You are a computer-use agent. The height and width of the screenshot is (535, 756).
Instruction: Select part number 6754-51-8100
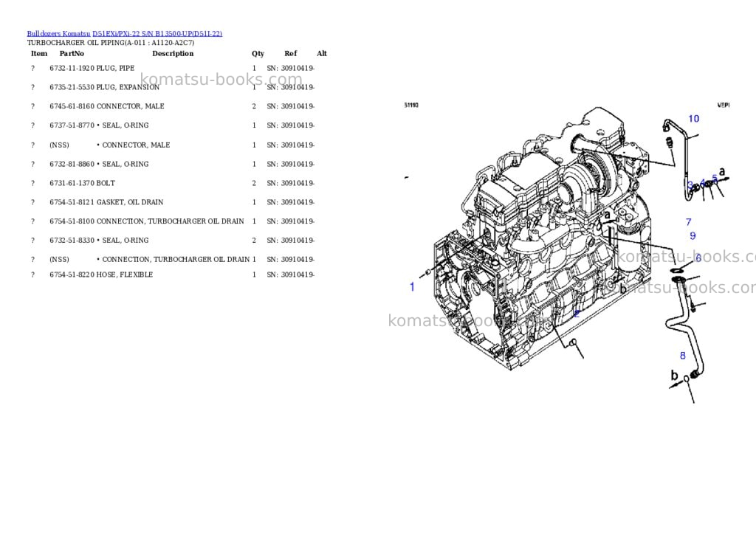[x=72, y=221]
